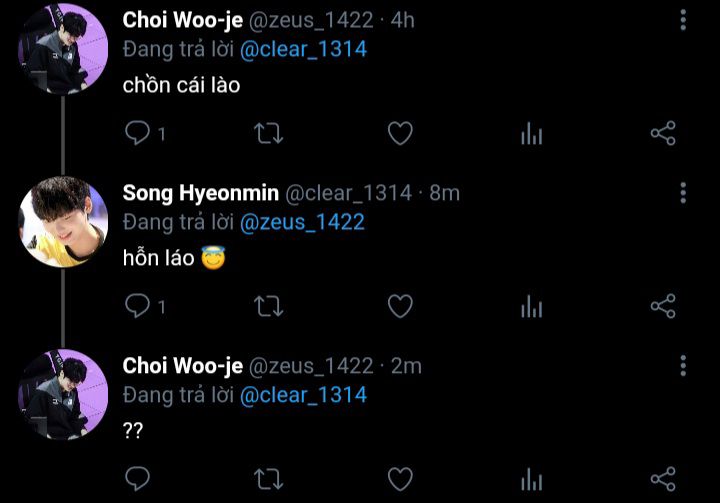The height and width of the screenshot is (503, 720).
Task: Retweet Song Hyeonmin's "hỗn láo" tweet
Action: [269, 306]
